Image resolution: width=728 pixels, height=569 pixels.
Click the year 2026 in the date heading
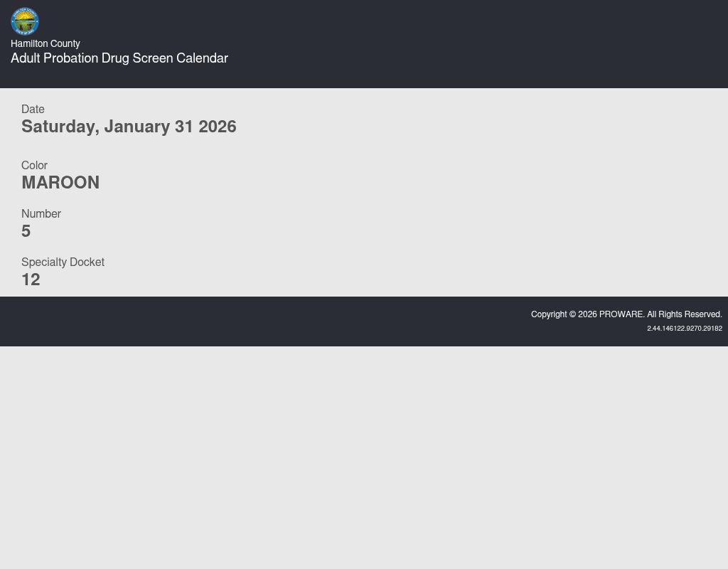pyautogui.click(x=218, y=127)
